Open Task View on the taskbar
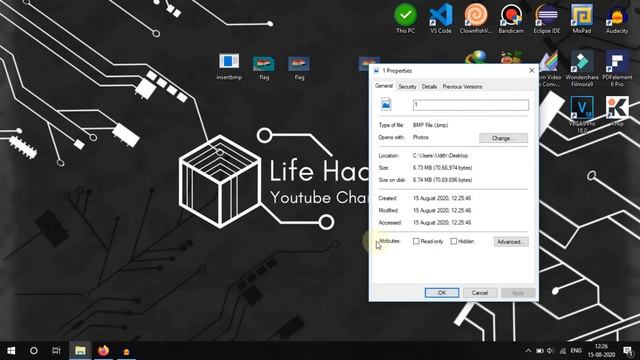 (x=56, y=351)
